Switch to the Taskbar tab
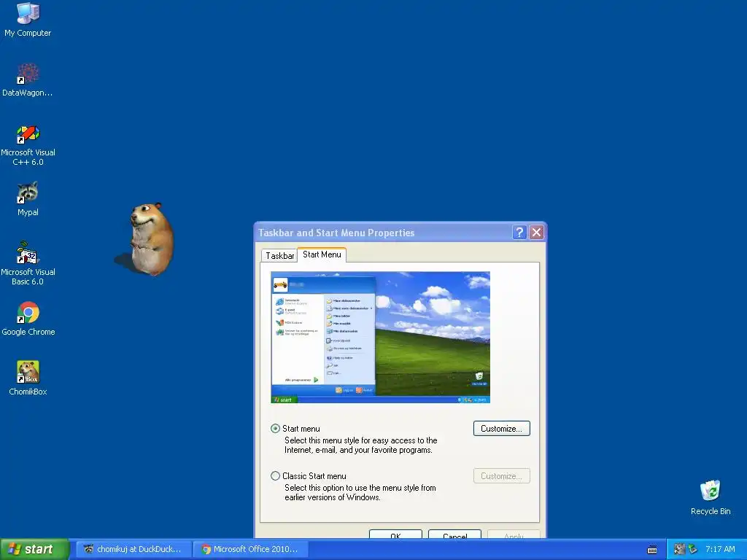The height and width of the screenshot is (560, 747). [x=279, y=256]
